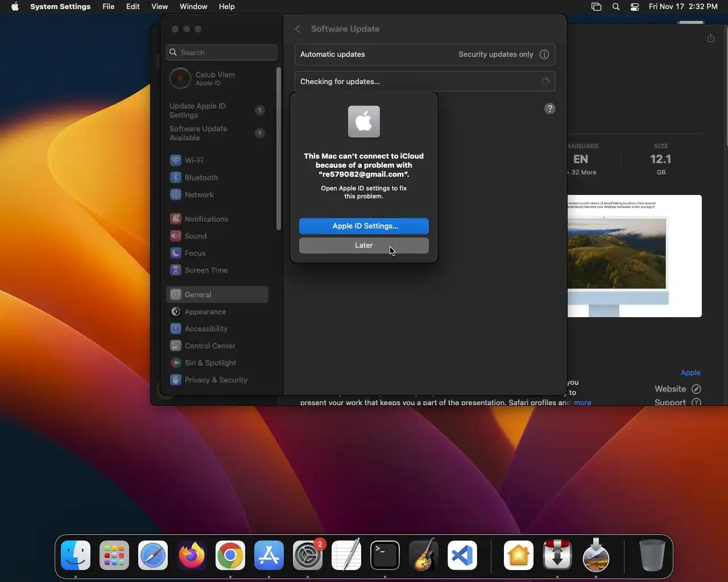Click Automatic updates row
Viewport: 728px width, 582px height.
click(425, 55)
